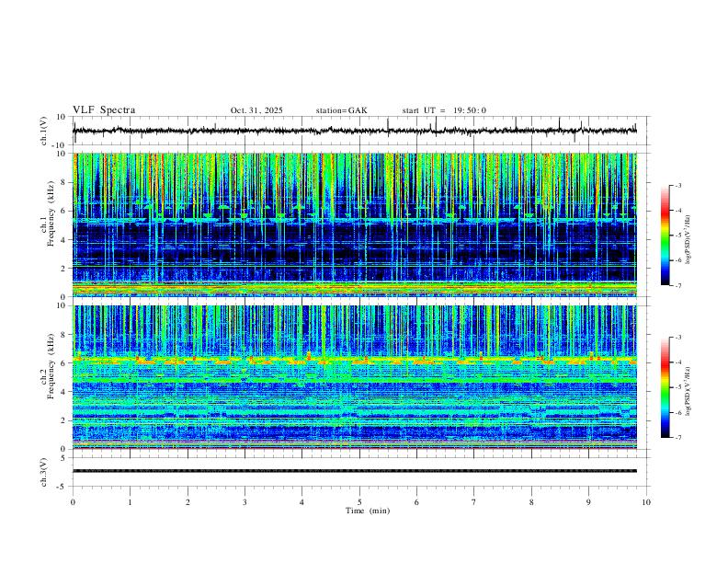
Task: Click the date 'Oct. 31, 2025'
Action: tap(256, 110)
